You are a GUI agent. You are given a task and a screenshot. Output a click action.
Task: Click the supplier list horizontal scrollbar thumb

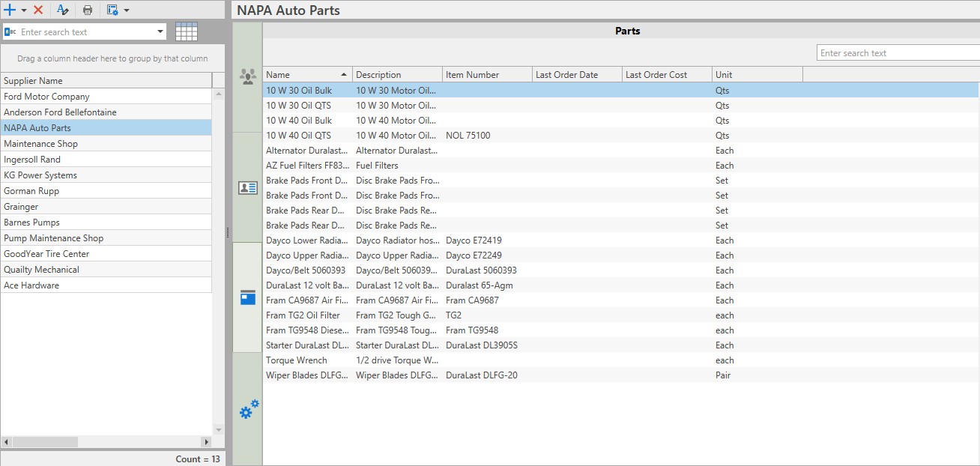tap(44, 442)
